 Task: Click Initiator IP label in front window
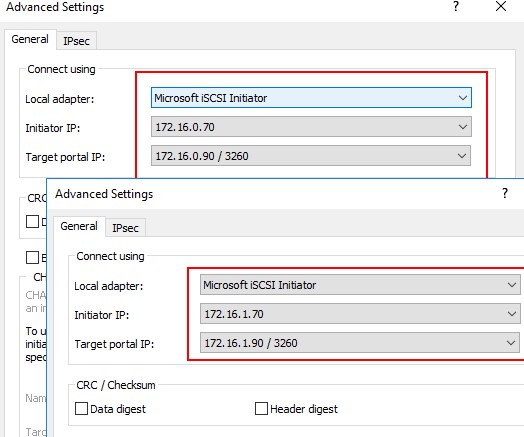click(102, 315)
